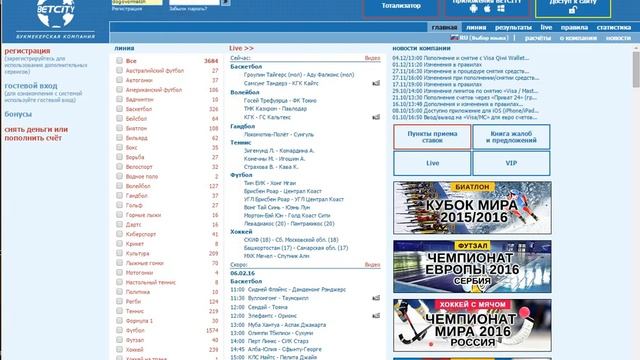This screenshot has height=360, width=640.
Task: Check the Киберспорт checkbox
Action: pyautogui.click(x=119, y=234)
